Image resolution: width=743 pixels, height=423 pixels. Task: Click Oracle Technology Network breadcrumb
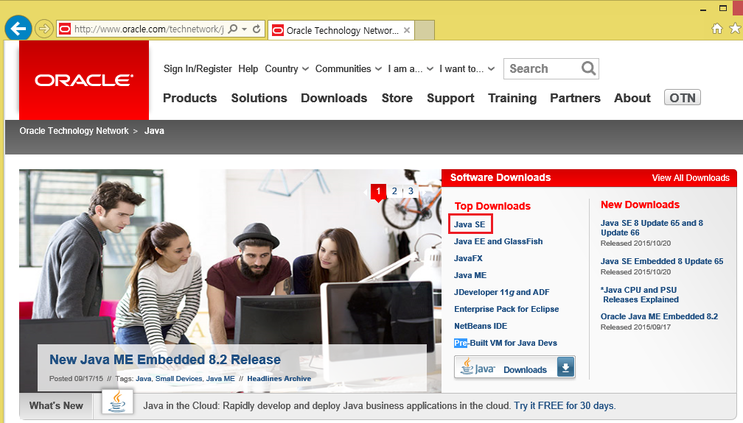74,131
